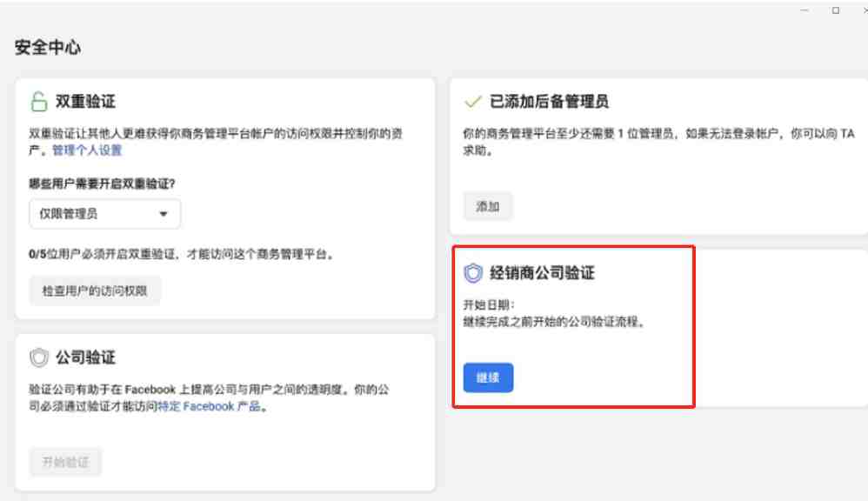Click the 已添加后备管理员 card title
Screen dimensions: 868x501
pyautogui.click(x=549, y=101)
